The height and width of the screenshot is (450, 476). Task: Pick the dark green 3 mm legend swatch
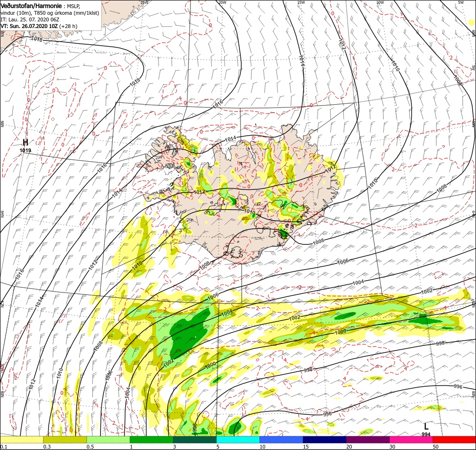[195, 440]
